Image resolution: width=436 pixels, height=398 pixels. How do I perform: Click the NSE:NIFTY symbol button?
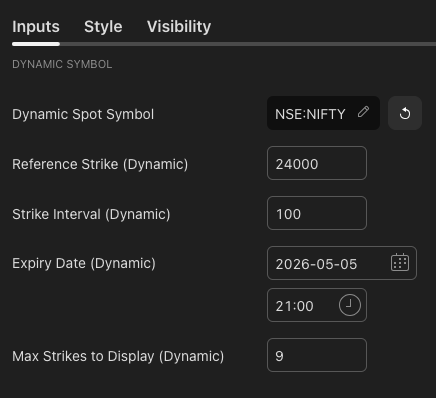point(323,113)
